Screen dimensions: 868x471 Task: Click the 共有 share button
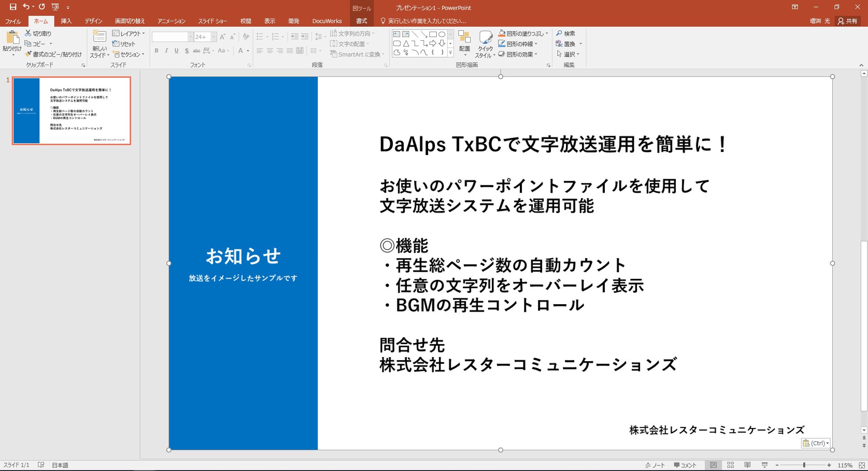[848, 21]
